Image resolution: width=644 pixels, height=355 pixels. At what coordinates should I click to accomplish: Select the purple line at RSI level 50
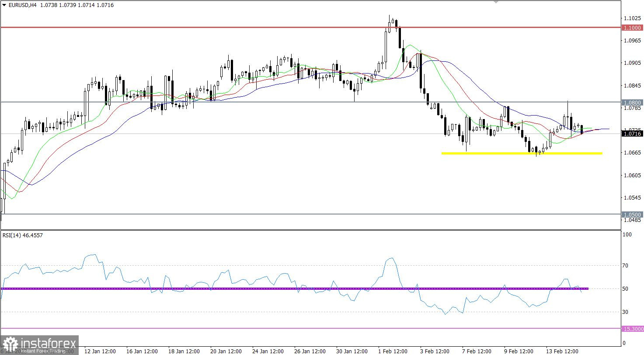(294, 288)
